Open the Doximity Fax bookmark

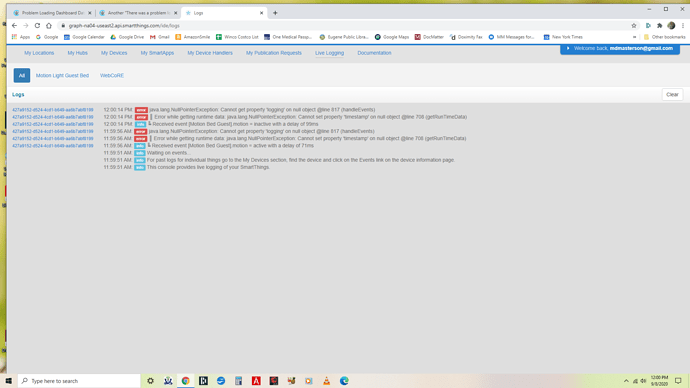click(x=466, y=37)
